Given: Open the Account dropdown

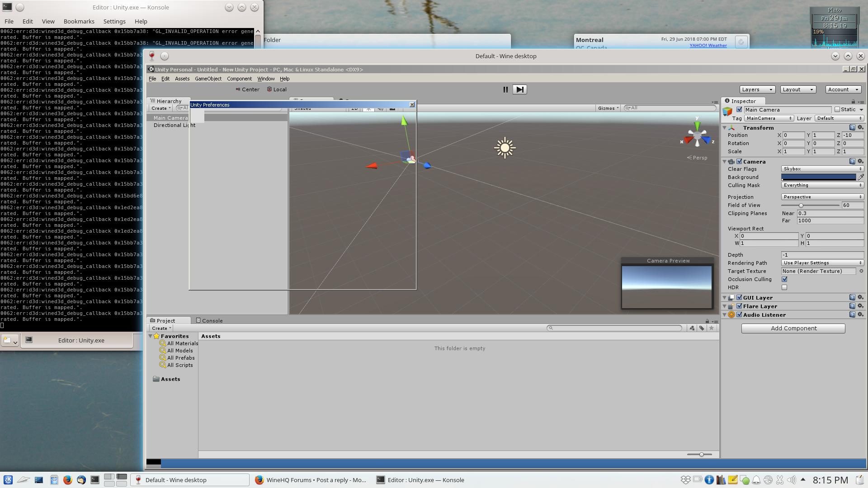Looking at the screenshot, I should pos(843,89).
